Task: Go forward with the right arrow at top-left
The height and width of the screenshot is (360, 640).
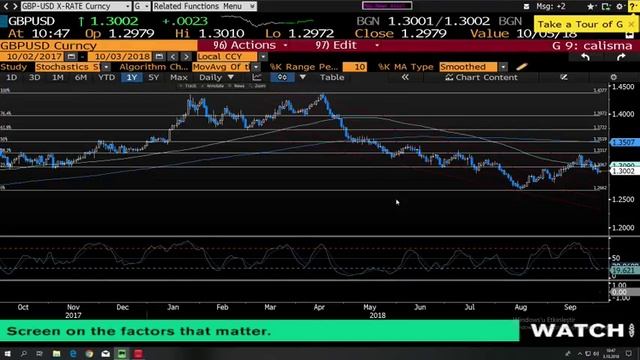Action: pos(15,6)
